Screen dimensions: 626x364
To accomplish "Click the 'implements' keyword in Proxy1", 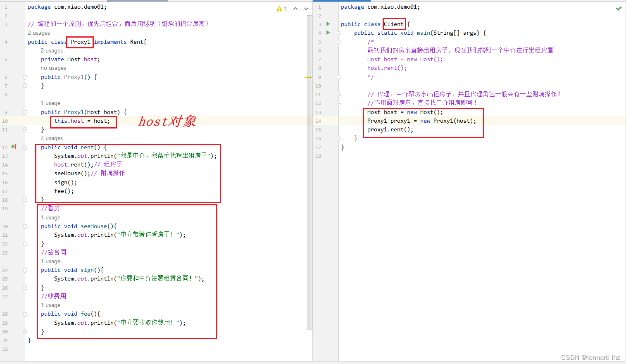I will pos(110,42).
